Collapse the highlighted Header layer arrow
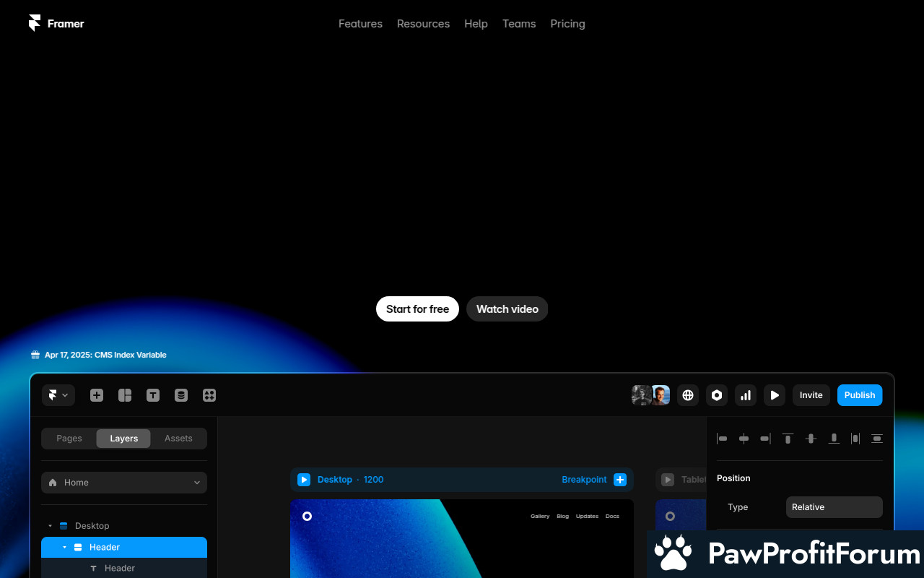This screenshot has height=578, width=924. point(64,548)
